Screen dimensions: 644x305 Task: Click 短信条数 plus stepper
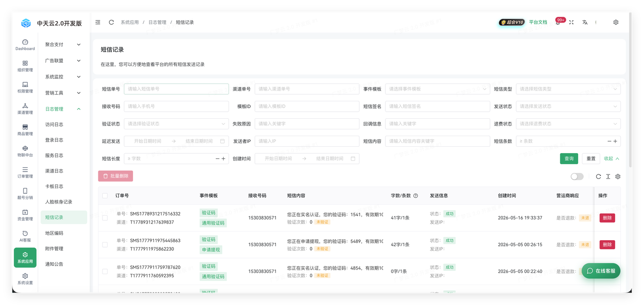(615, 141)
